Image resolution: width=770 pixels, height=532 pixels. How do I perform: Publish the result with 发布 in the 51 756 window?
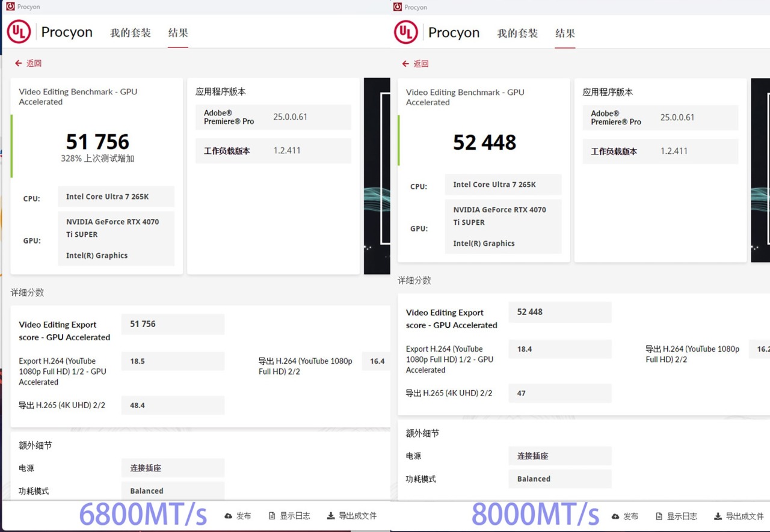(238, 516)
